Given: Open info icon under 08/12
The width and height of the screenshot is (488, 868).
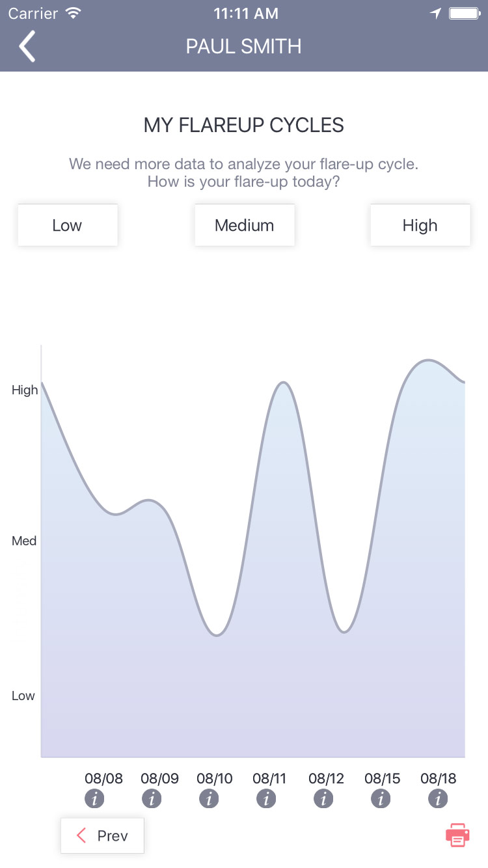Looking at the screenshot, I should [x=323, y=798].
